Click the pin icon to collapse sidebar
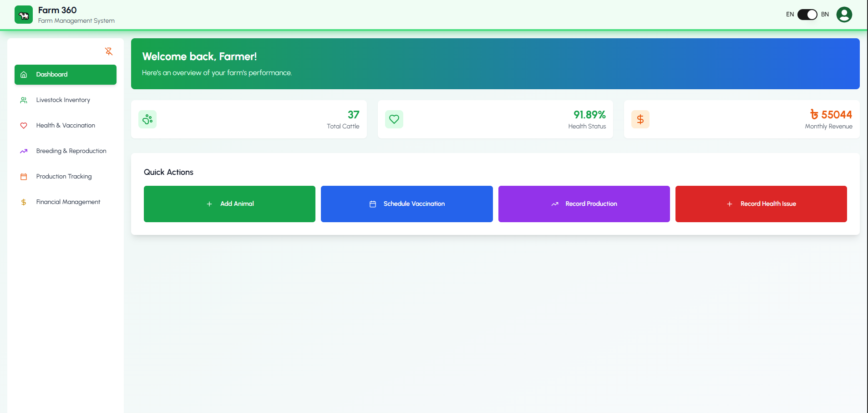Image resolution: width=868 pixels, height=413 pixels. click(x=108, y=51)
